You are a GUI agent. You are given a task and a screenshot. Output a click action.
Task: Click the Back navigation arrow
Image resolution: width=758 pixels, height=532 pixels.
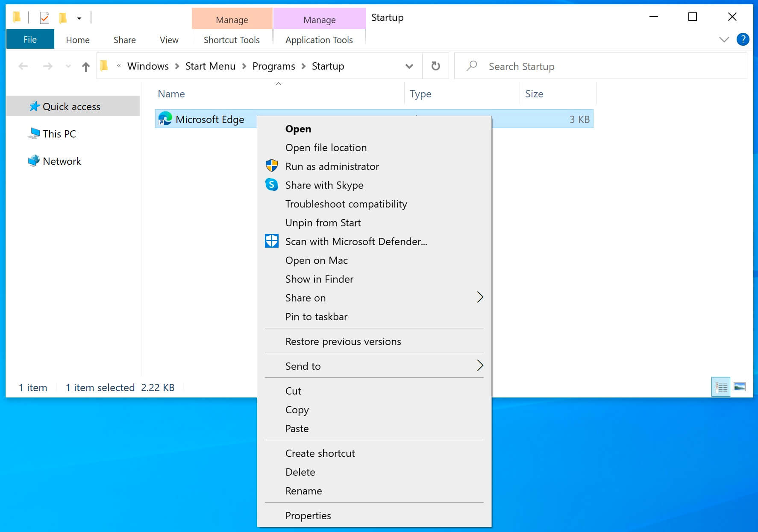click(x=23, y=66)
